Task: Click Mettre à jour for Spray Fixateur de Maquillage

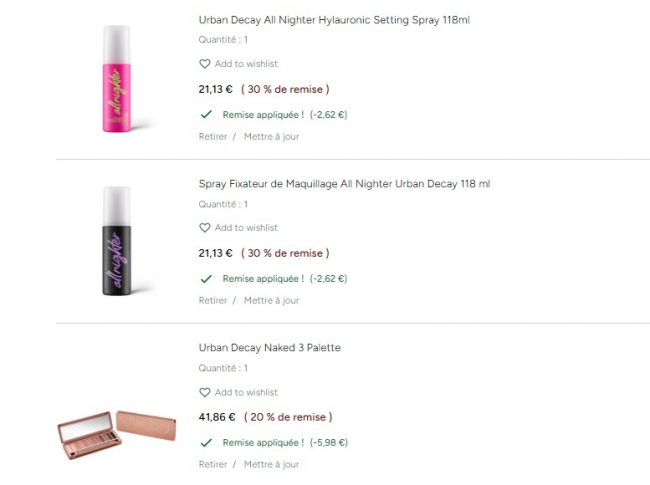Action: point(271,301)
